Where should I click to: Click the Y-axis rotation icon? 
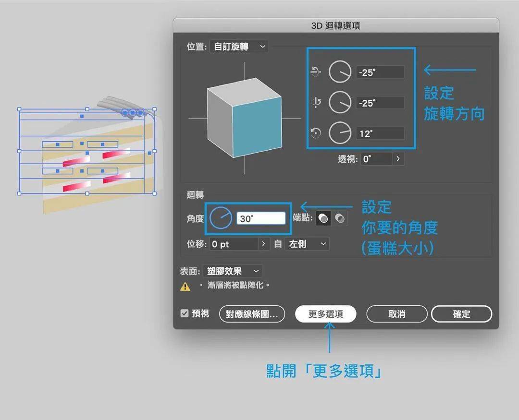pos(315,103)
